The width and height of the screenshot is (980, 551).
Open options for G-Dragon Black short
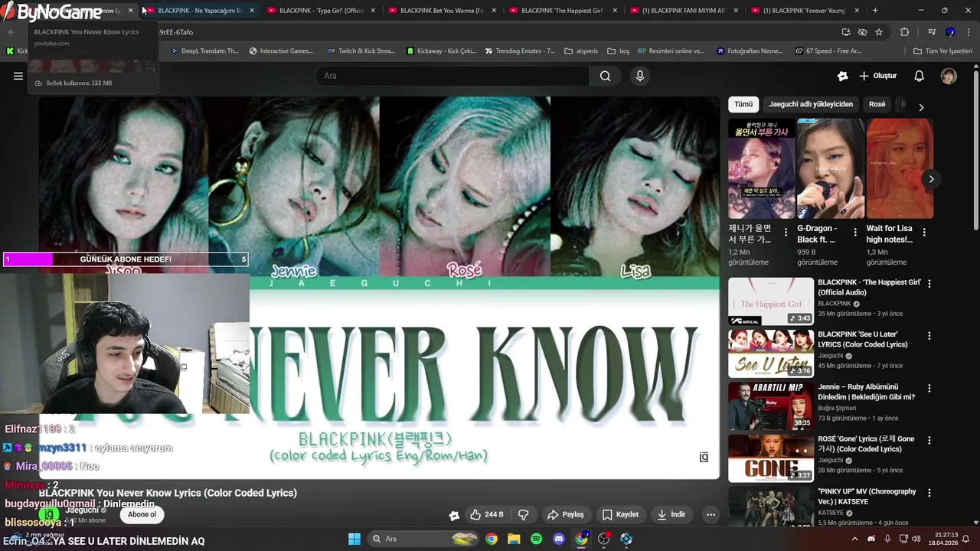tap(855, 232)
